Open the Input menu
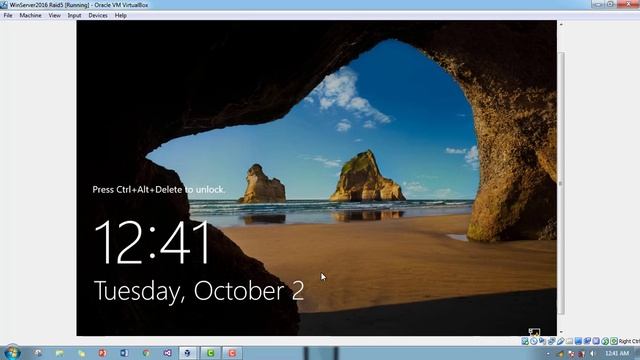This screenshot has height=360, width=640. [x=74, y=16]
